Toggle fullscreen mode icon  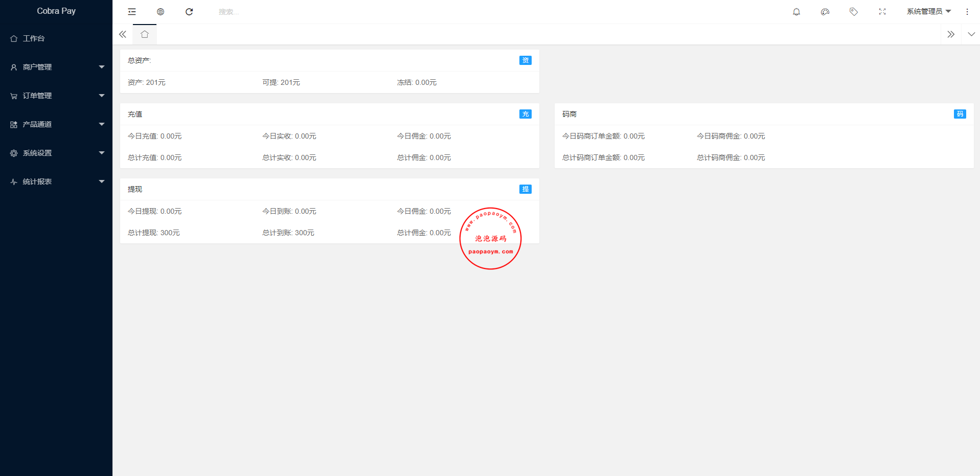[882, 12]
